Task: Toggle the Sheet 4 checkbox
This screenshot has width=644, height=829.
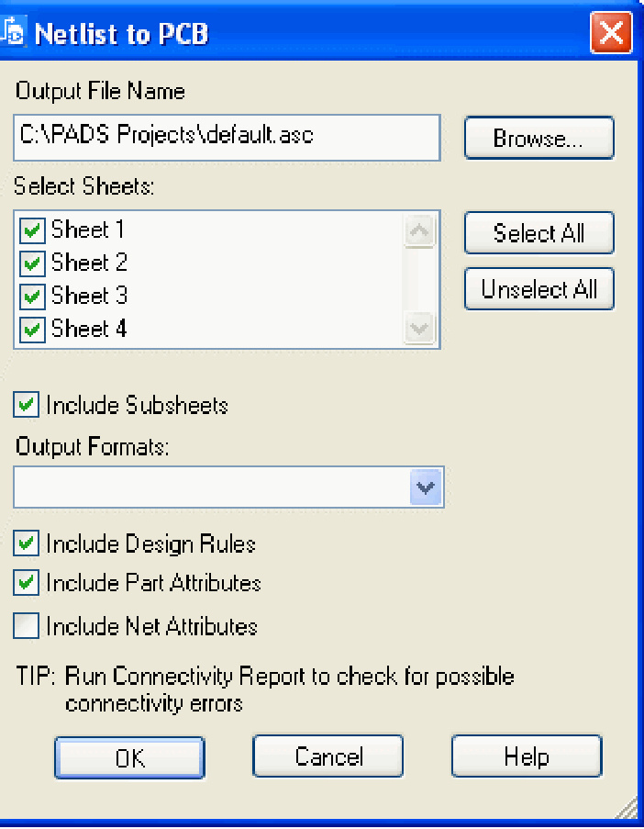Action: [x=33, y=330]
